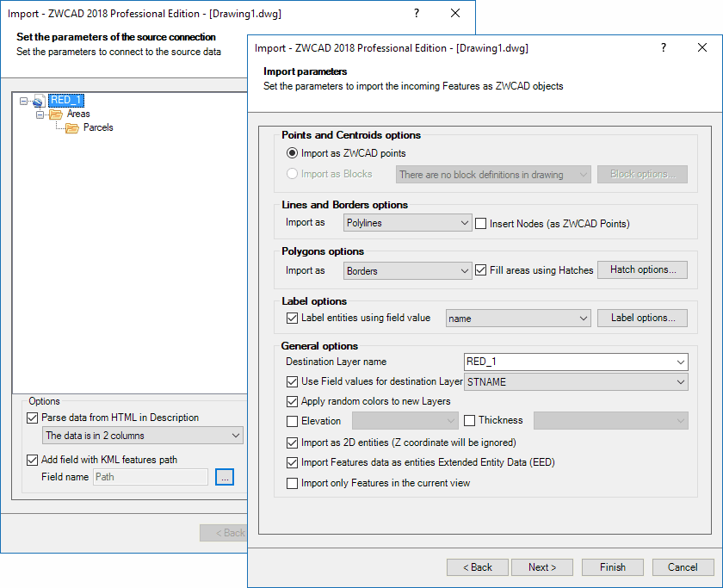723x588 pixels.
Task: Collapse the Areas tree node
Action: [40, 115]
